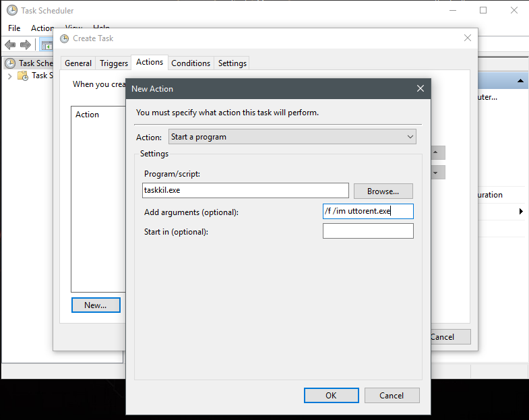529x420 pixels.
Task: Click the Task Scheduler clock icon in title bar
Action: pos(12,11)
